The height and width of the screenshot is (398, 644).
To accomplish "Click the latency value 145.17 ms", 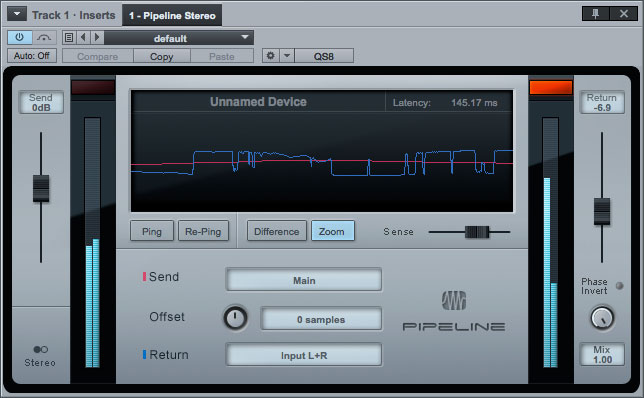I will [474, 103].
